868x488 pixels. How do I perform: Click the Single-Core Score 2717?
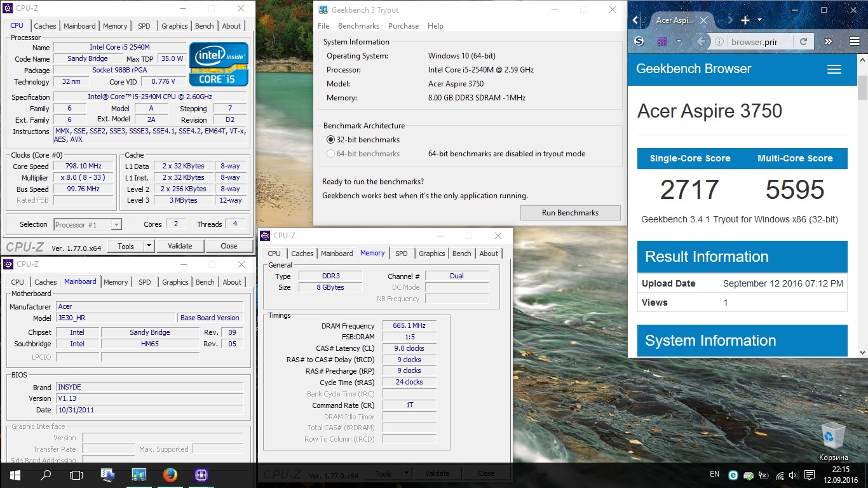pos(689,189)
